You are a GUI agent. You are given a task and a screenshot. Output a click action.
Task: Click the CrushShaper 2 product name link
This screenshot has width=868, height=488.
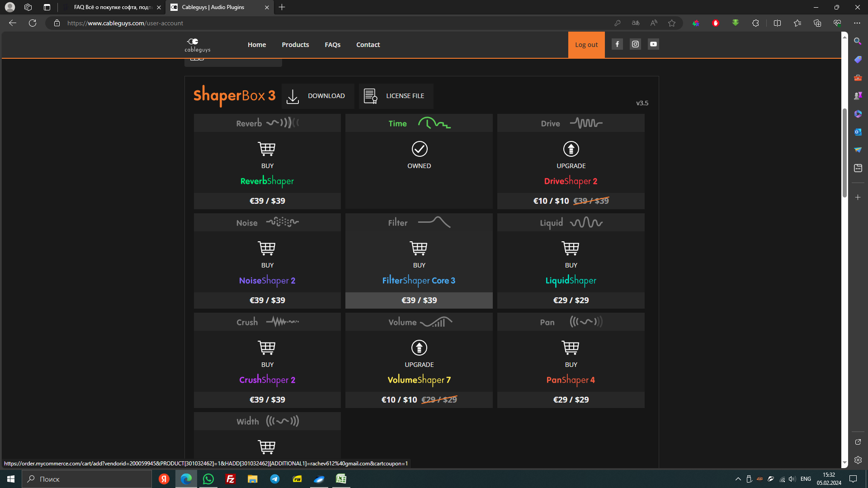coord(267,380)
